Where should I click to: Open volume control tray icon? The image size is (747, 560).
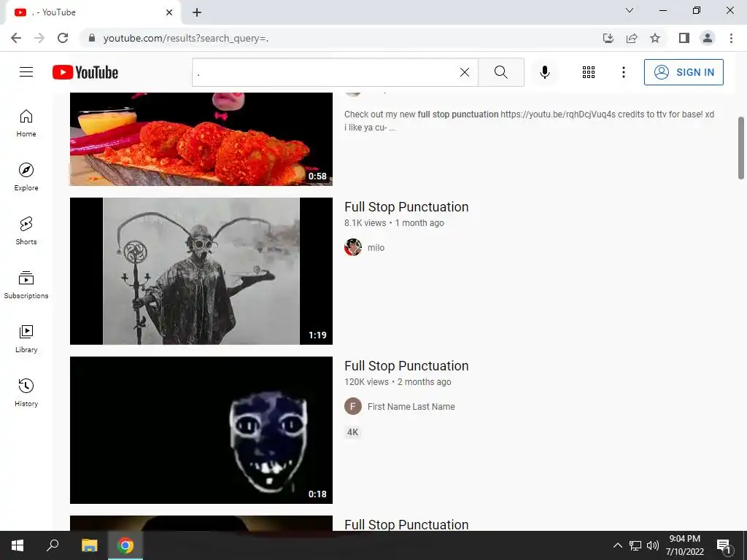[653, 545]
